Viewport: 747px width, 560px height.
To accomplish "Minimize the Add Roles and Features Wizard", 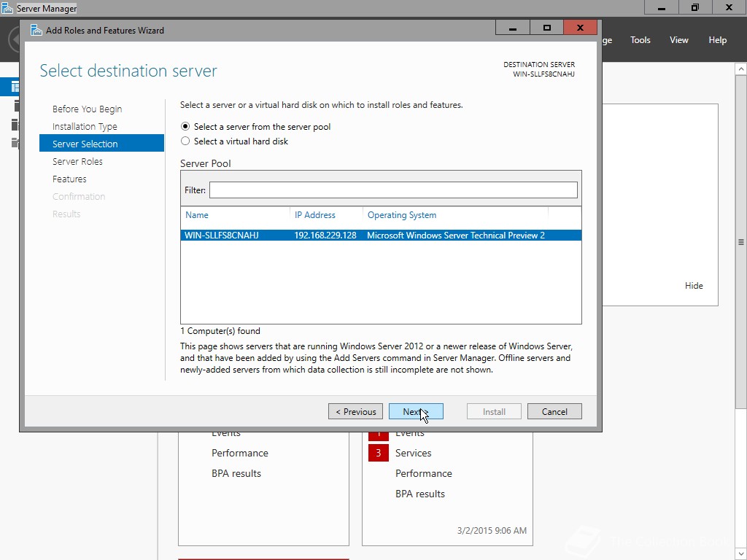I will coord(513,28).
